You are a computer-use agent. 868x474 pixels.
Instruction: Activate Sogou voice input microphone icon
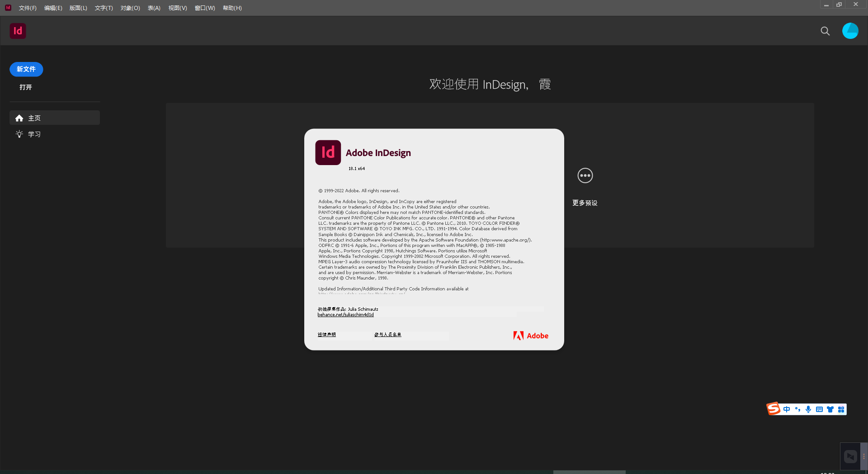(808, 409)
